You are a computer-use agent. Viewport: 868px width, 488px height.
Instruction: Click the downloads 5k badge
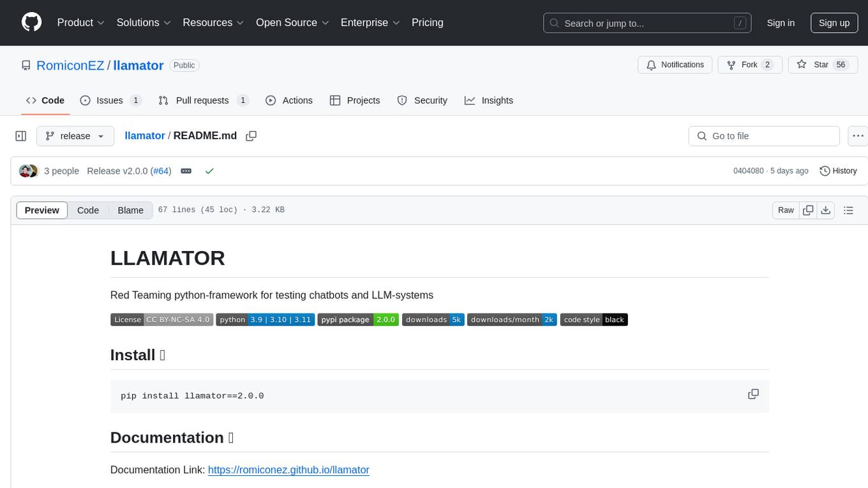coord(433,319)
